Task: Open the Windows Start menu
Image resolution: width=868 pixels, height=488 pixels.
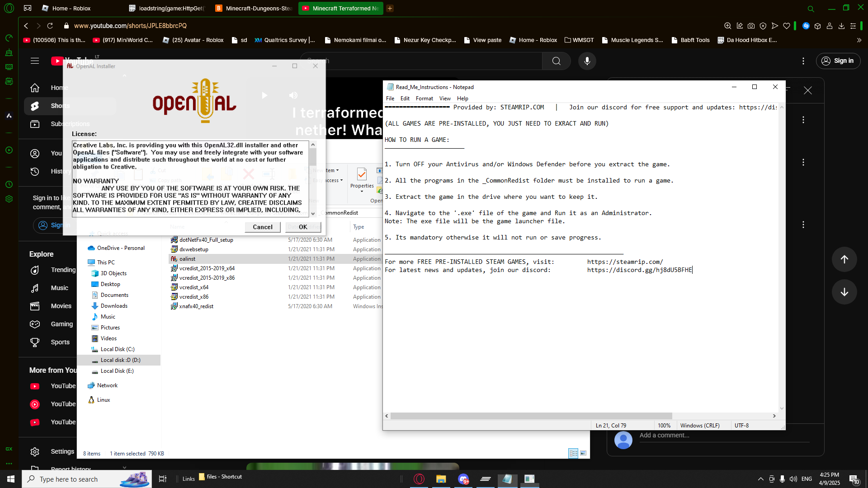Action: tap(11, 479)
